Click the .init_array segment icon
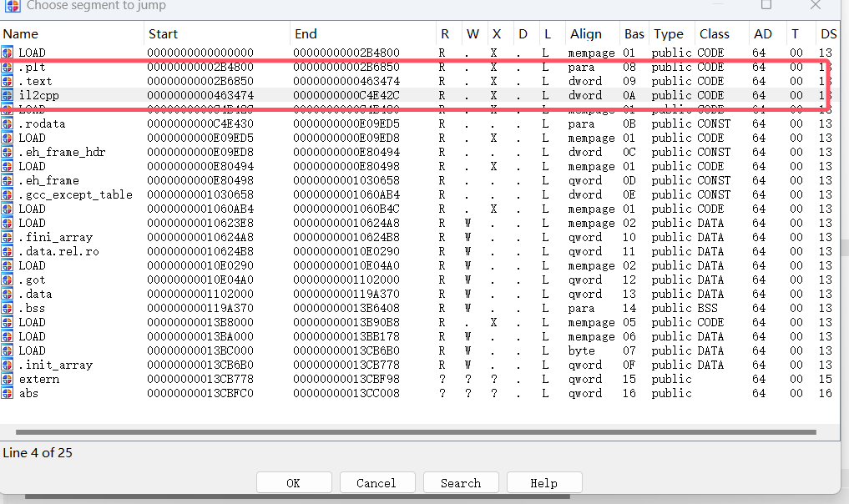The width and height of the screenshot is (849, 504). point(7,365)
